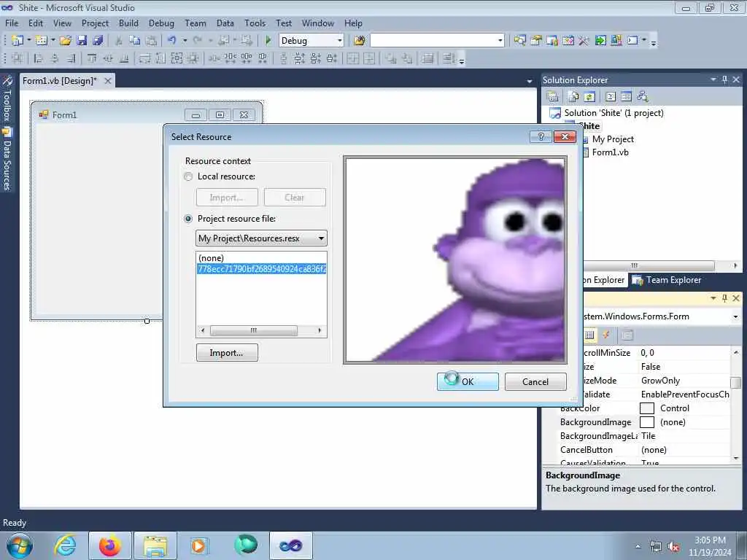Open the Data Sources side panel
This screenshot has width=747, height=560.
(x=7, y=159)
